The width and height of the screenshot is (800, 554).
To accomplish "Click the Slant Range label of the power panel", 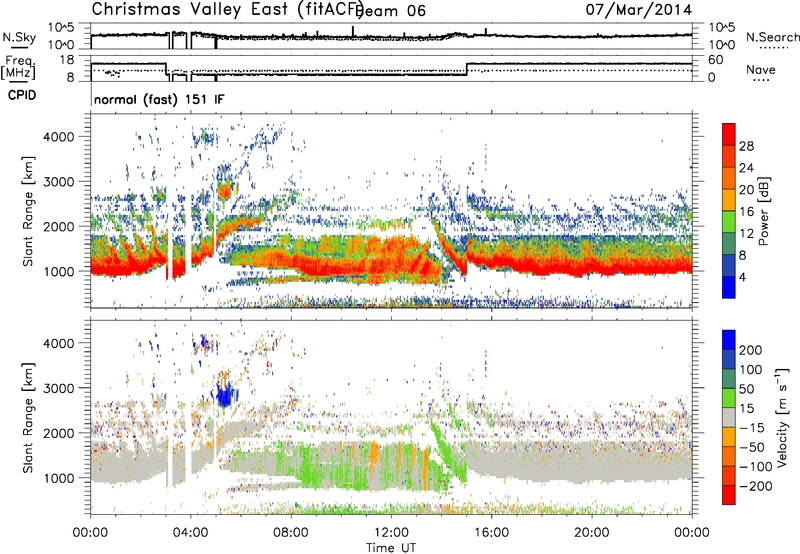I will tap(28, 211).
